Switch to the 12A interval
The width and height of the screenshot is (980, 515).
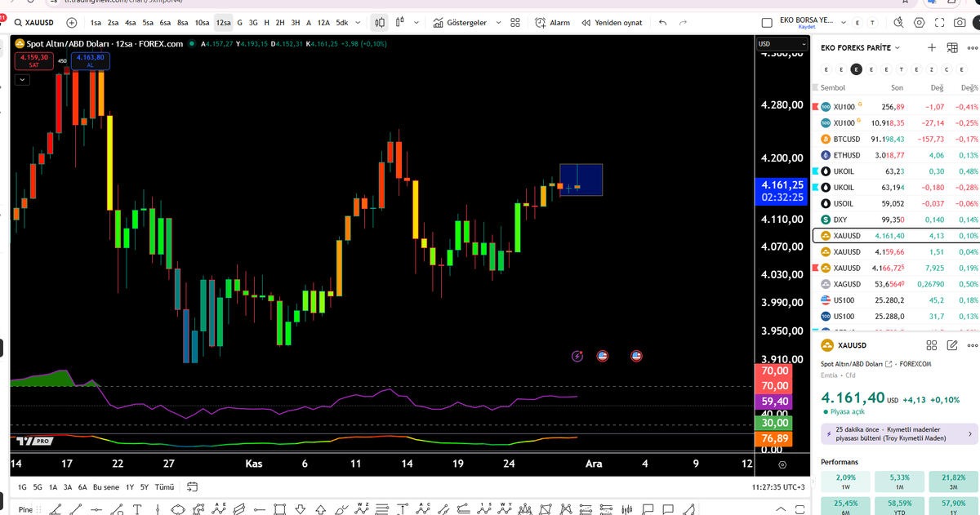(x=323, y=23)
